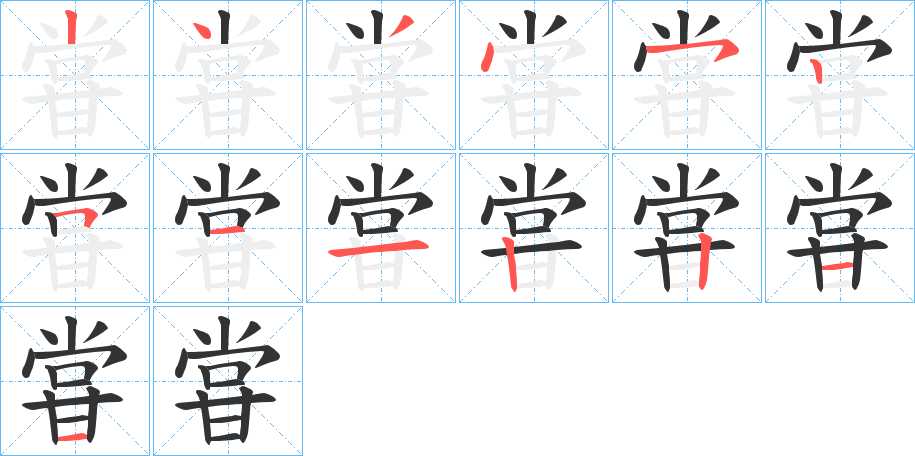Choose the frame with the long red horizontal stroke
This screenshot has height=456, width=915.
pos(381,228)
